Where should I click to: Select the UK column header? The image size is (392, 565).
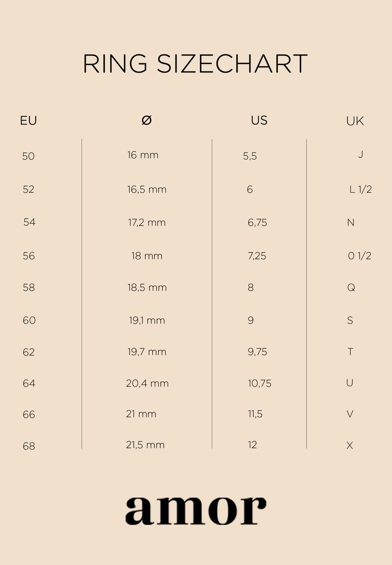(x=355, y=121)
